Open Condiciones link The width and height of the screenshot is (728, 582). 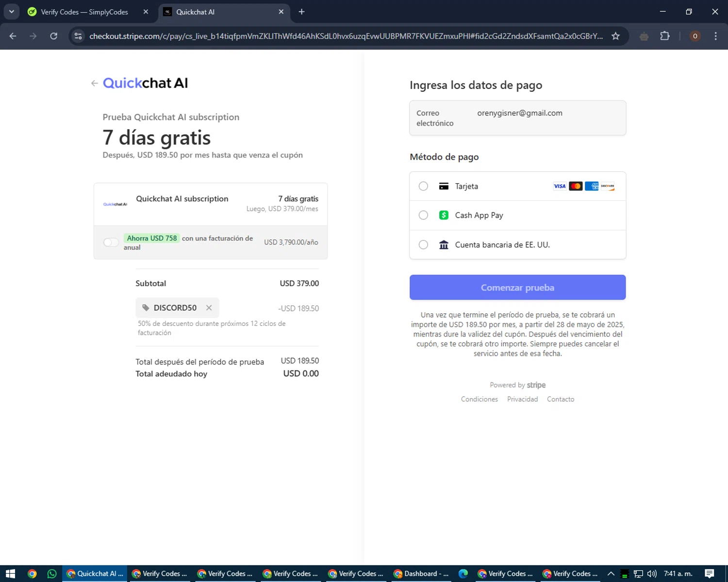coord(480,399)
